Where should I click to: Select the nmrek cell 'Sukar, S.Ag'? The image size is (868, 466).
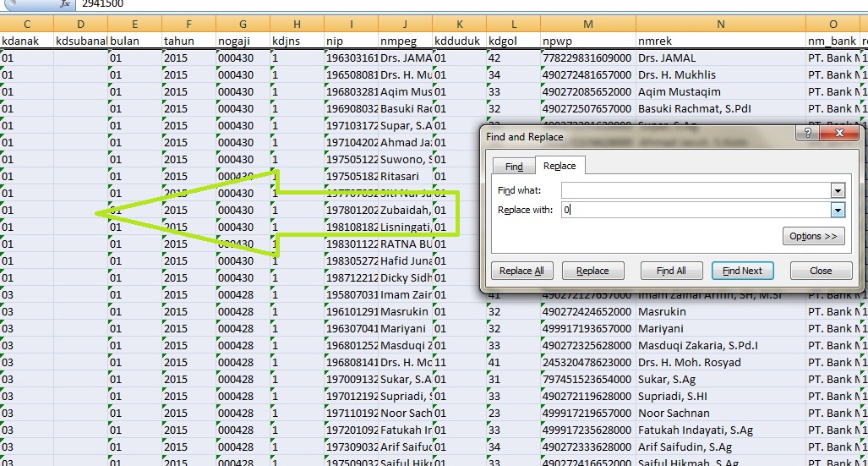721,380
